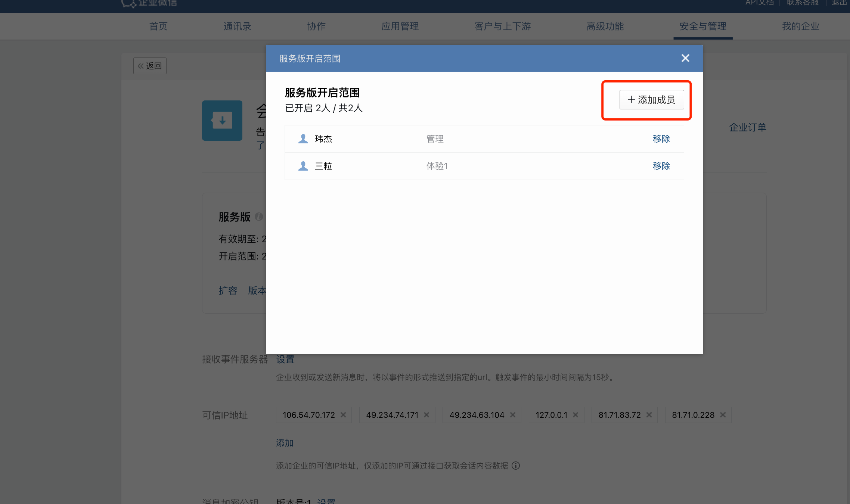Image resolution: width=850 pixels, height=504 pixels.
Task: Remove trusted IP 81.71.83.72
Action: [649, 415]
